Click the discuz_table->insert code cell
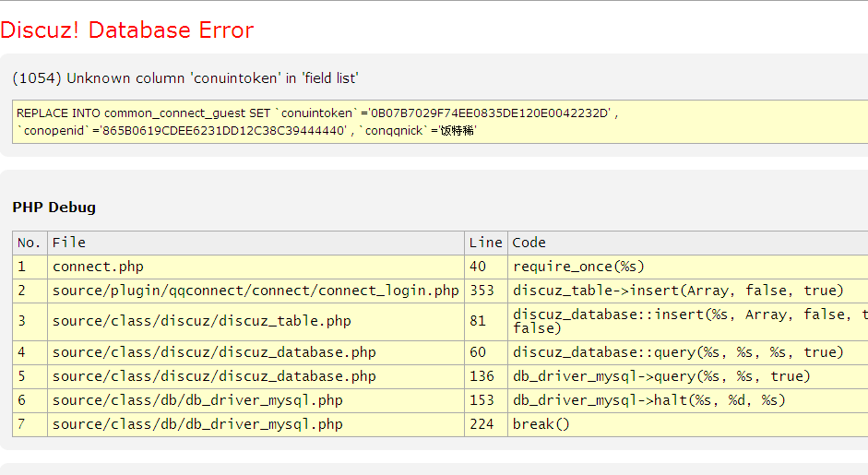The height and width of the screenshot is (475, 868). pos(678,291)
